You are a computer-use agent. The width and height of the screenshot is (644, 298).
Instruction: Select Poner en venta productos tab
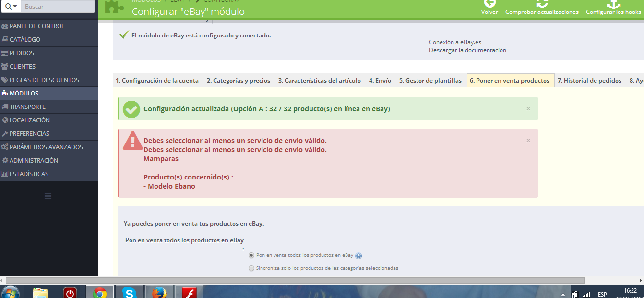(510, 81)
